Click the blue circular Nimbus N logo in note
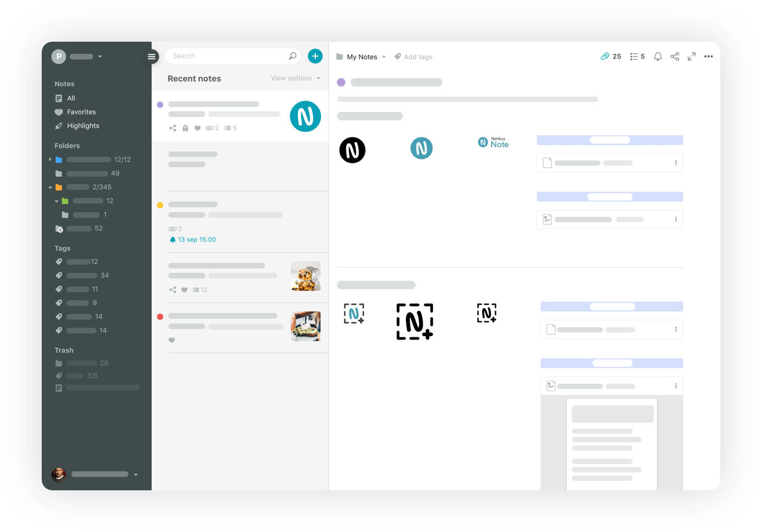Viewport: 762px width, 532px height. pos(421,148)
